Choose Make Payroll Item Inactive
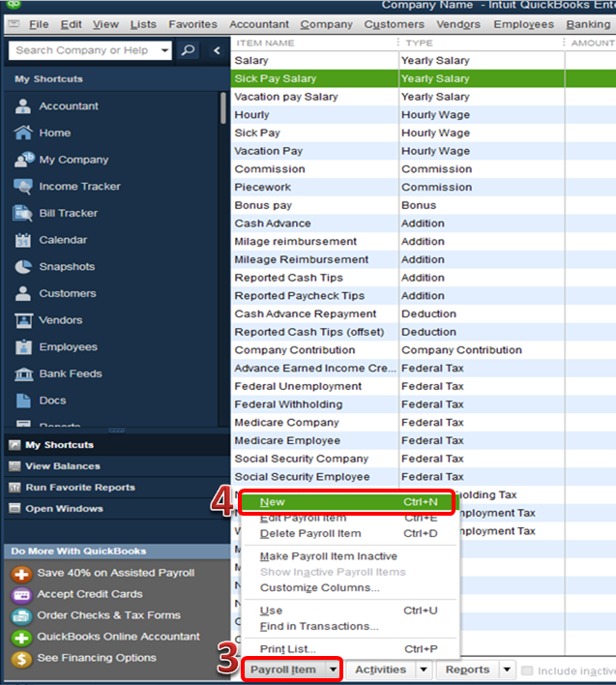 pyautogui.click(x=348, y=556)
